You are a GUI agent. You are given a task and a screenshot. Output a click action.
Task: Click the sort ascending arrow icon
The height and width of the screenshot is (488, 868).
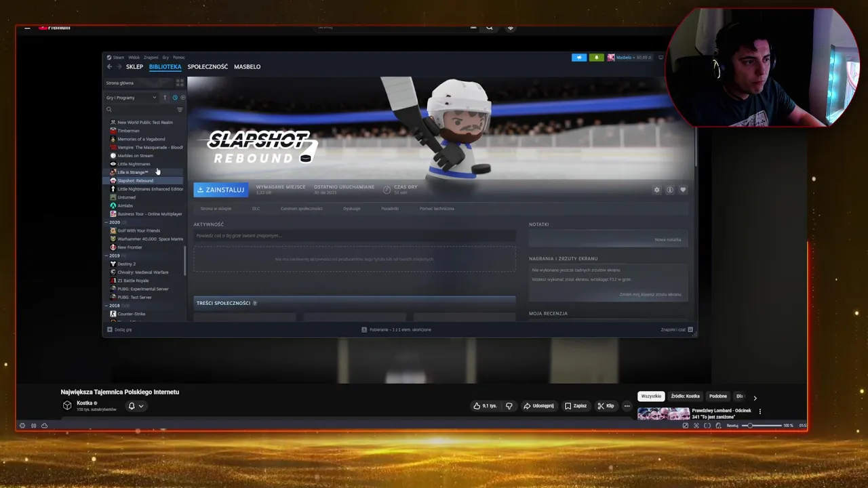pos(164,98)
